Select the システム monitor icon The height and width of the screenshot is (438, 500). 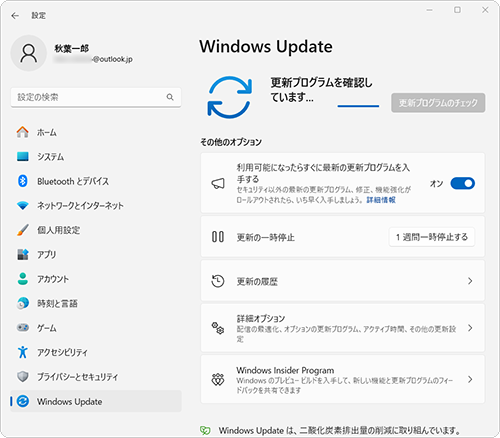click(x=23, y=156)
